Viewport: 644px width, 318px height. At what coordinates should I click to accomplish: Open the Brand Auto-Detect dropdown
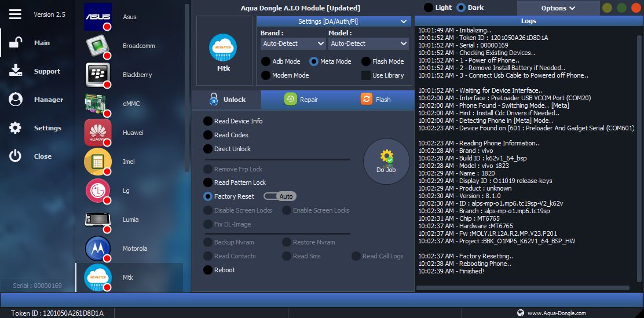[293, 43]
